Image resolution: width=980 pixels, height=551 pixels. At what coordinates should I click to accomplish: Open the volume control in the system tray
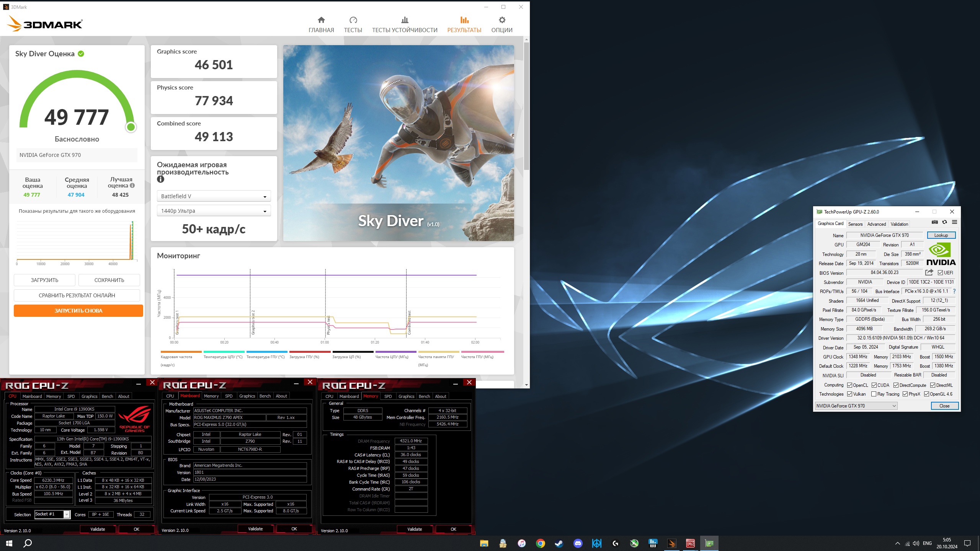(x=916, y=543)
